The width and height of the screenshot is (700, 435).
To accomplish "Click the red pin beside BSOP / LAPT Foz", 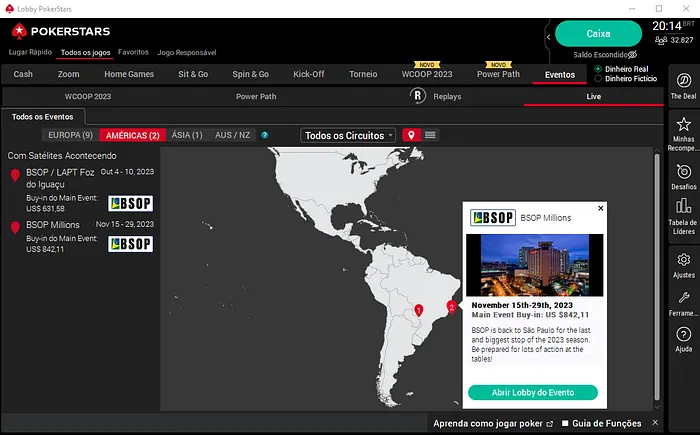I will tap(15, 175).
